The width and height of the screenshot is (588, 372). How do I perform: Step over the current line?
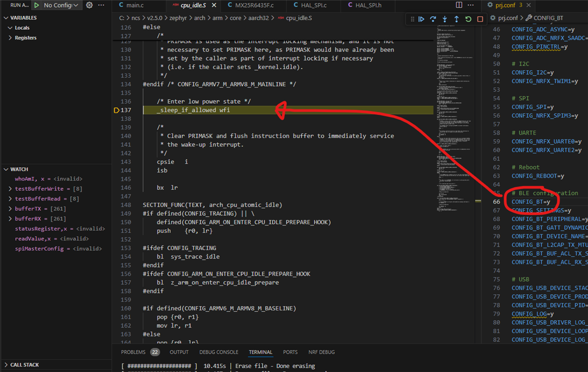pos(433,19)
